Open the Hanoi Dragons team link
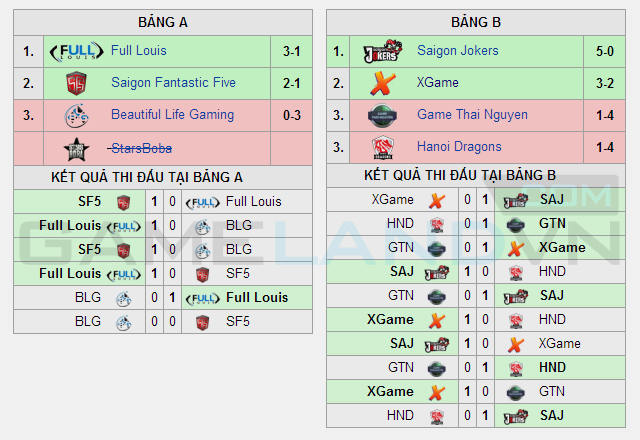This screenshot has width=640, height=440. 459,147
